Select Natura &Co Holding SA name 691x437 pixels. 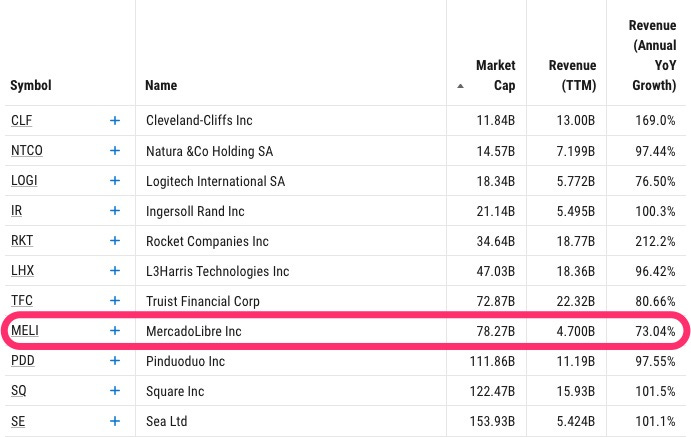pyautogui.click(x=209, y=151)
